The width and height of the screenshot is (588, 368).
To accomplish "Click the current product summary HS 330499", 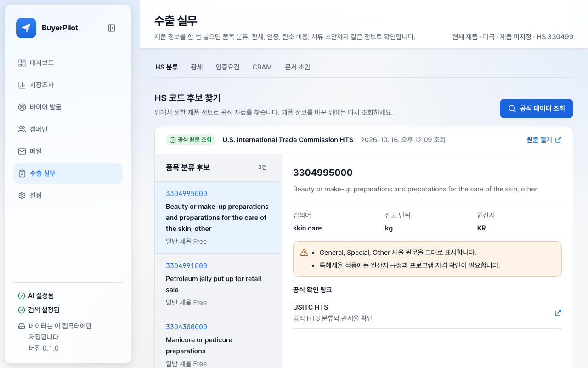I will coord(513,37).
